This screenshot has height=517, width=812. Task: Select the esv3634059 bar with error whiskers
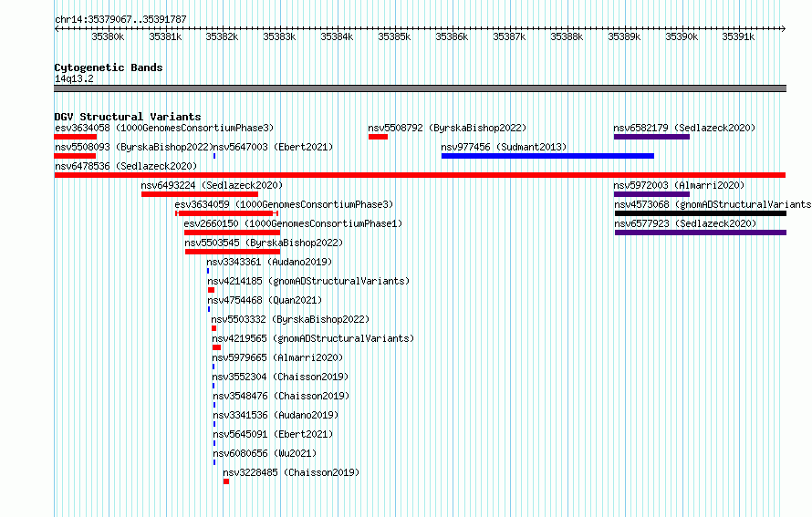click(x=227, y=213)
